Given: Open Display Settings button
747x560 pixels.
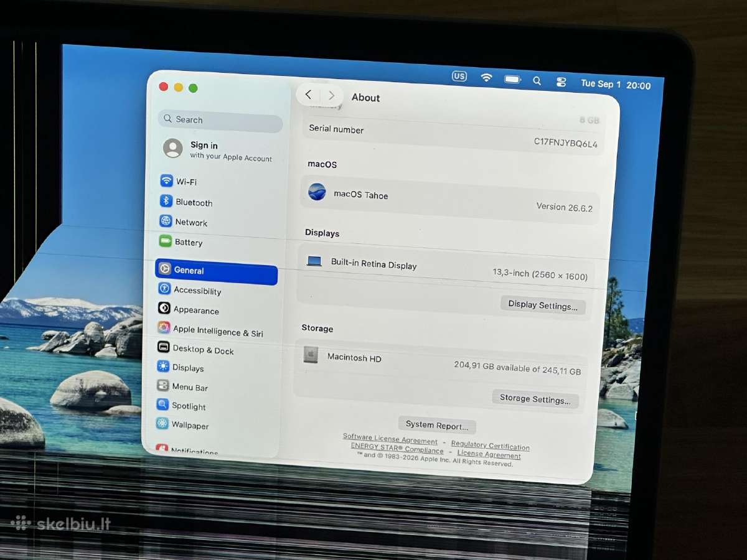Looking at the screenshot, I should (x=543, y=306).
